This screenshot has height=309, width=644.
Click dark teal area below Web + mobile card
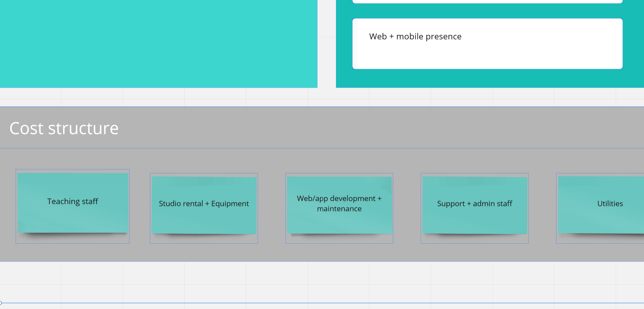[487, 78]
